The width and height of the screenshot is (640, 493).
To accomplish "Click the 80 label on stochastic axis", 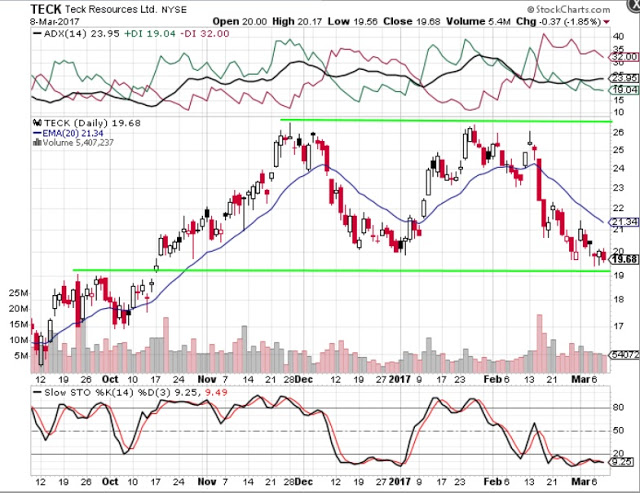I will tap(618, 407).
